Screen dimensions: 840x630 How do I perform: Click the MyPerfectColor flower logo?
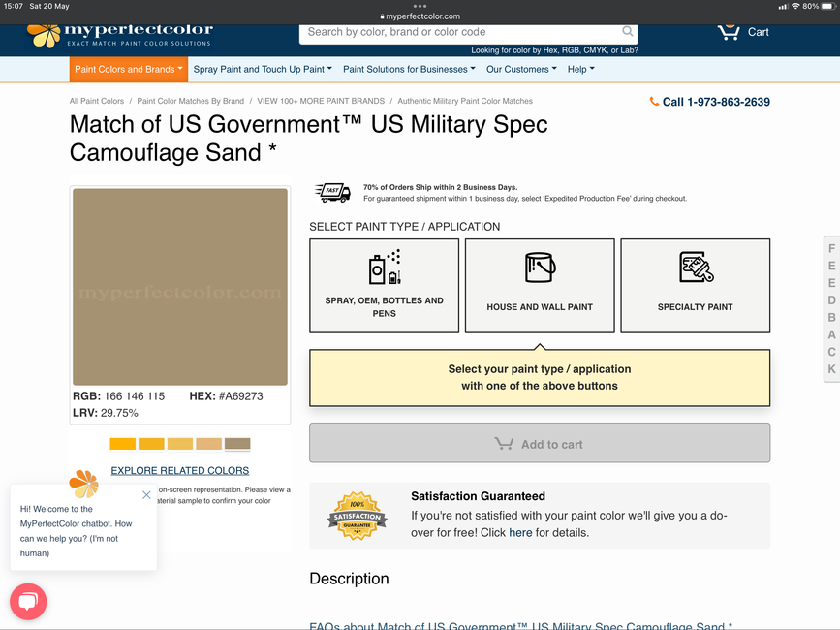44,35
